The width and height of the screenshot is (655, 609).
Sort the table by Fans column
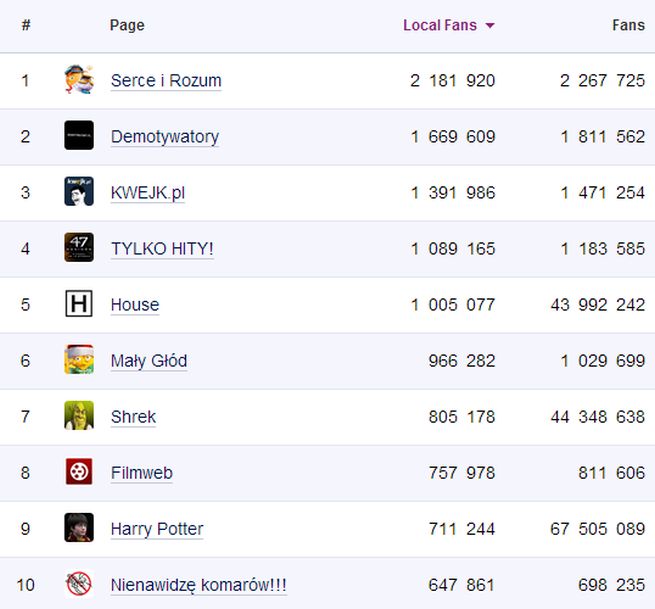[628, 25]
